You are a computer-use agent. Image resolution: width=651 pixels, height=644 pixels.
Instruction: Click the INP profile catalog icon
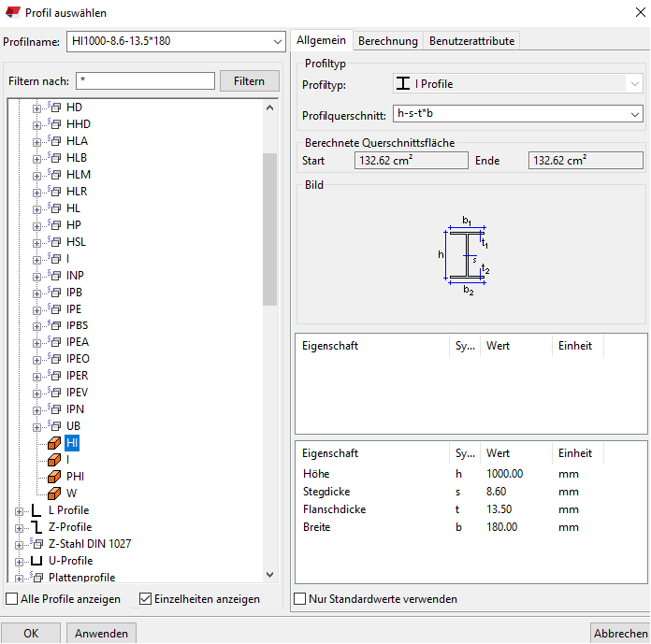(54, 275)
